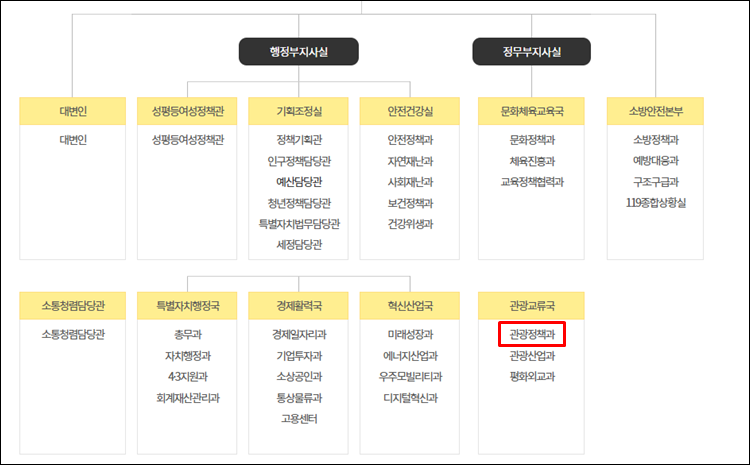Click 소통청렴담당관 entry below its header

73,334
